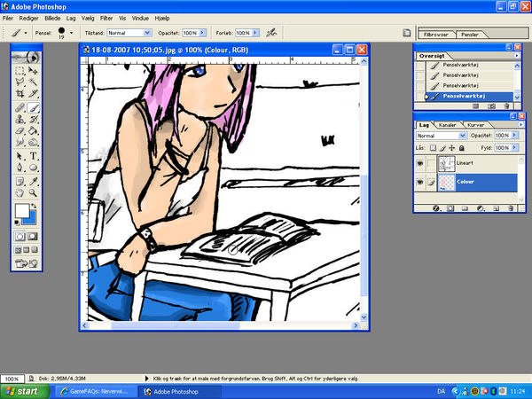532x399 pixels.
Task: Select the Brush tool in toolbox
Action: point(33,108)
